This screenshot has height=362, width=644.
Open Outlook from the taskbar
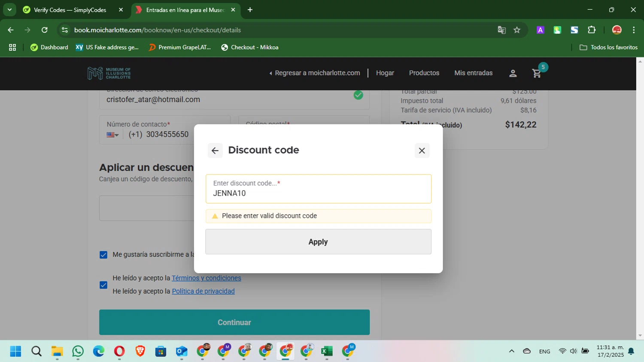[x=182, y=351]
